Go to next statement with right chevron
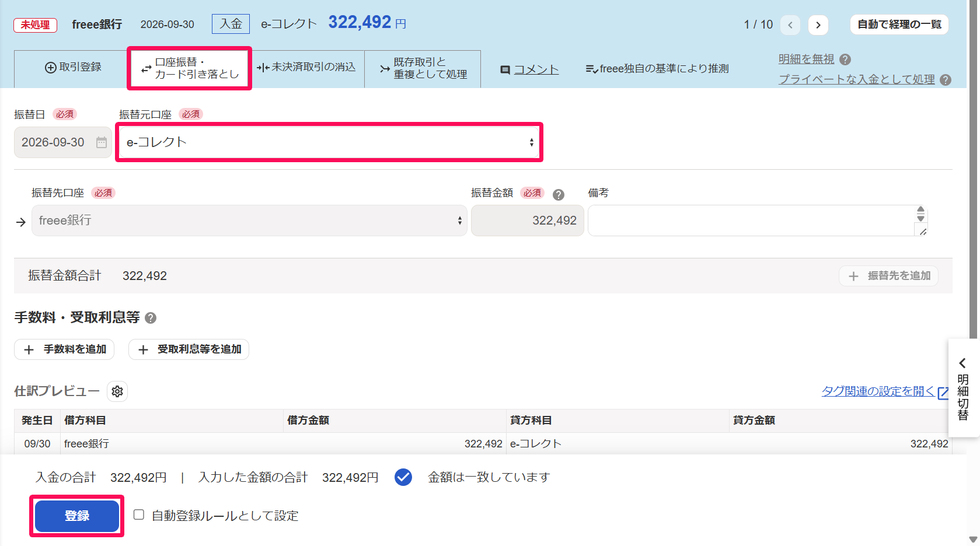The width and height of the screenshot is (980, 546). [818, 24]
